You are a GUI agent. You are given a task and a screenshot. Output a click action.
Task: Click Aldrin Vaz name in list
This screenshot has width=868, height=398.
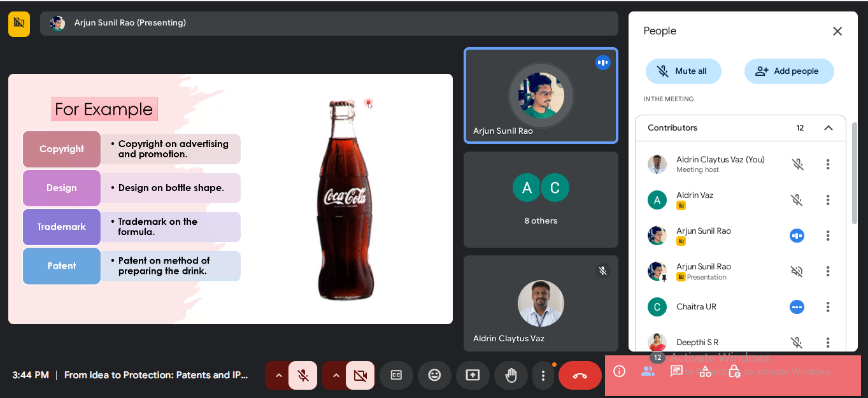click(695, 195)
